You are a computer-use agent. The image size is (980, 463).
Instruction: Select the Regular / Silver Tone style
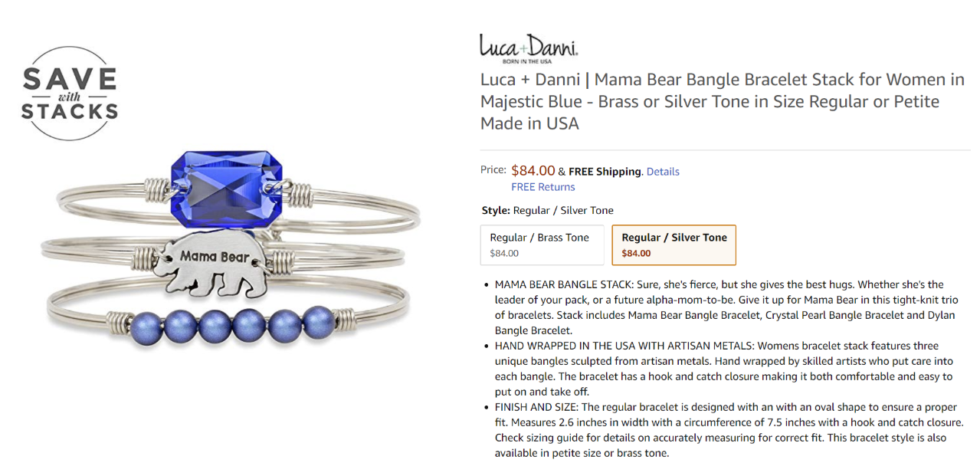tap(674, 245)
